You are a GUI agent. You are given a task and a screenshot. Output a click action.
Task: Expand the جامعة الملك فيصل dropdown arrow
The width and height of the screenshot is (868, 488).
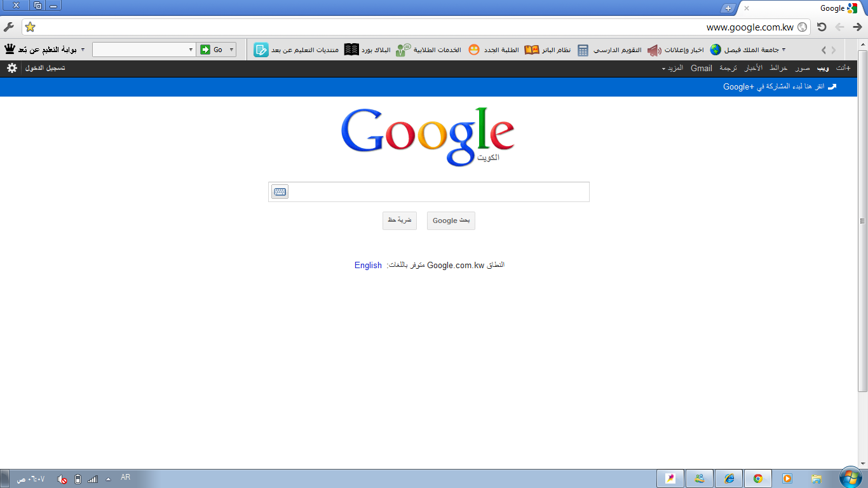[783, 50]
